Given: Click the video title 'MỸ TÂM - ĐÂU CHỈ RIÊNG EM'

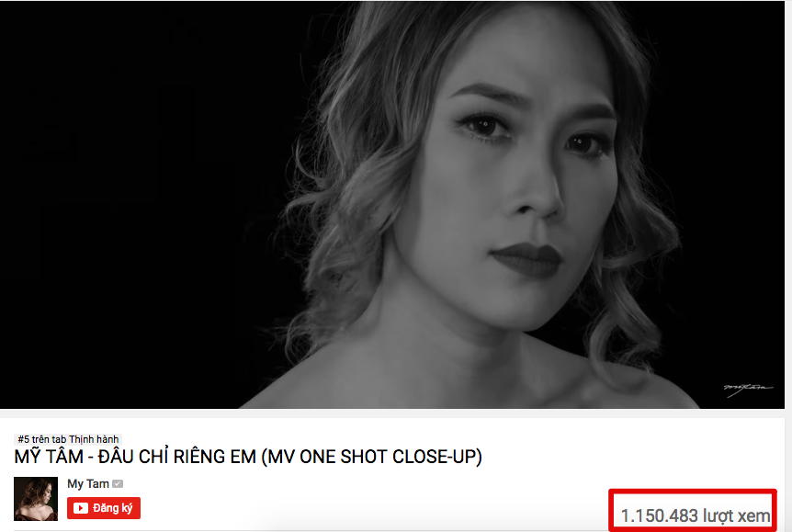Looking at the screenshot, I should tap(135, 457).
